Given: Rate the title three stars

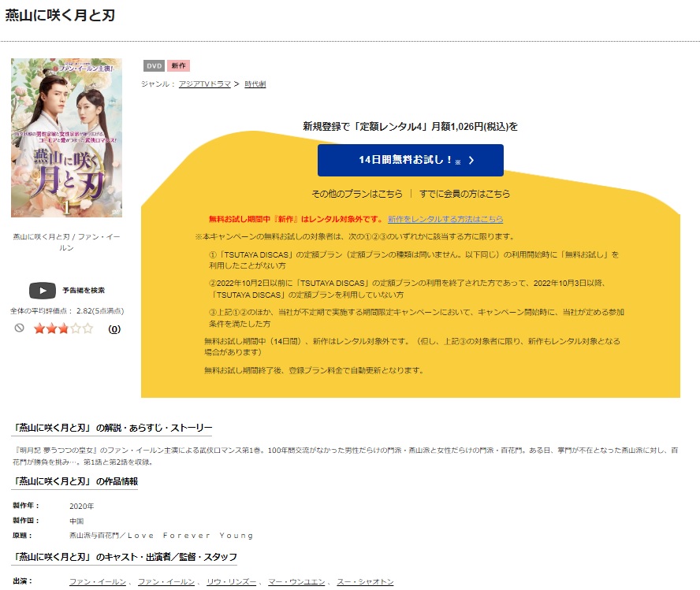Looking at the screenshot, I should pos(63,329).
